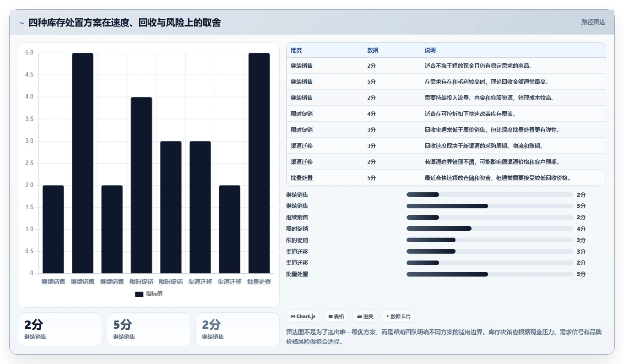624x364 pixels.
Task: Click 4分 in the 限时促销 table row
Action: coord(371,114)
